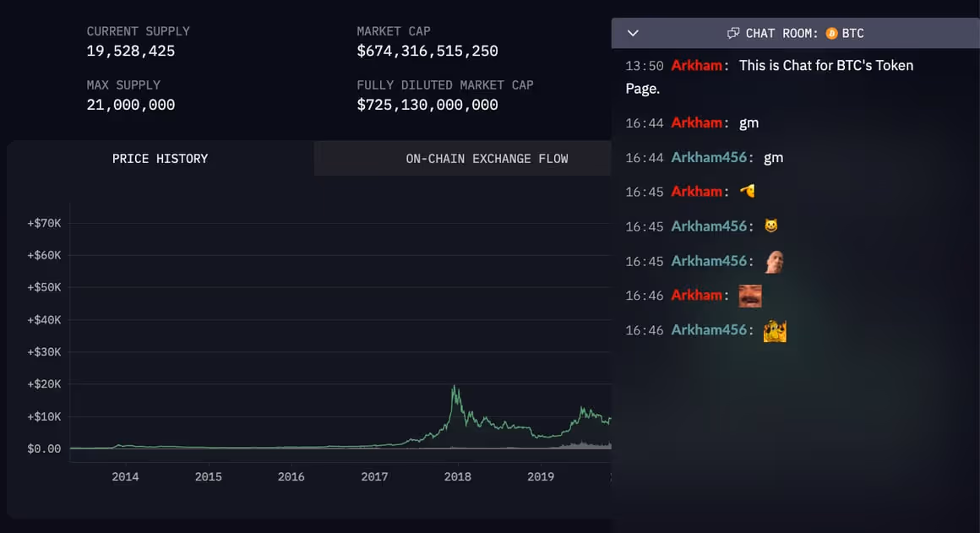Click the +$70K axis label

tap(44, 223)
